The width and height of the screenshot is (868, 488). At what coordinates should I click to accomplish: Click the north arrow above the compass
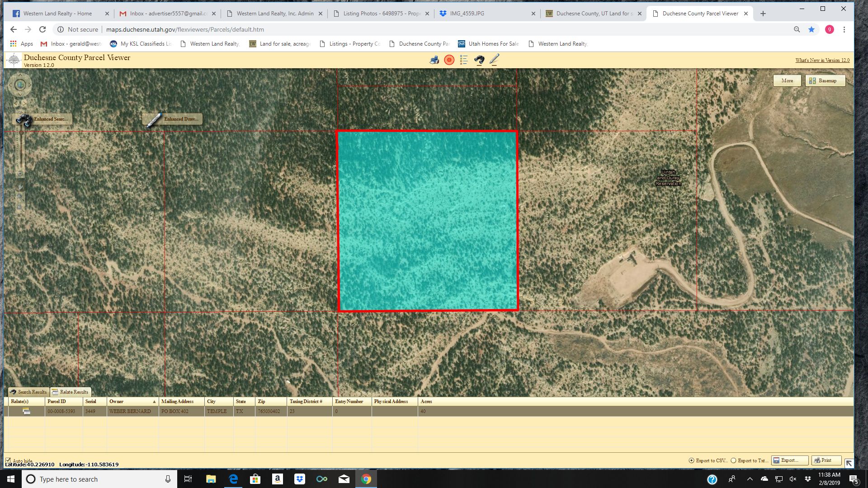pos(20,75)
